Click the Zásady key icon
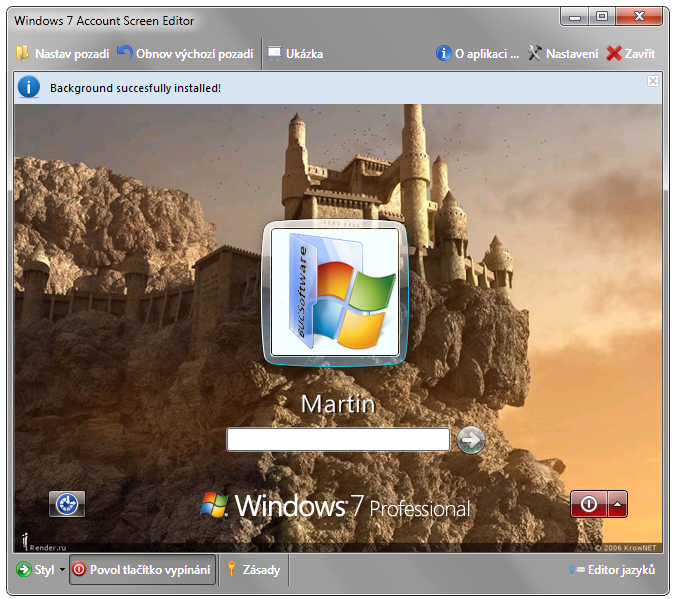 click(232, 569)
